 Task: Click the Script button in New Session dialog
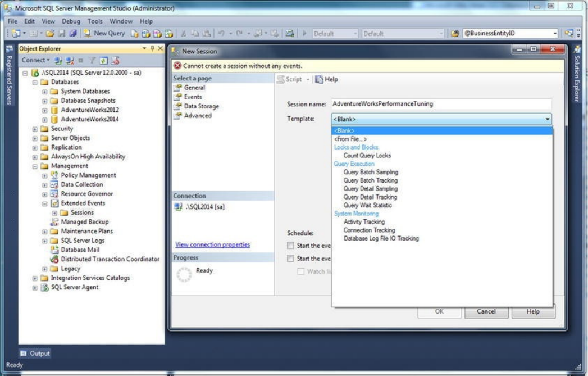289,79
